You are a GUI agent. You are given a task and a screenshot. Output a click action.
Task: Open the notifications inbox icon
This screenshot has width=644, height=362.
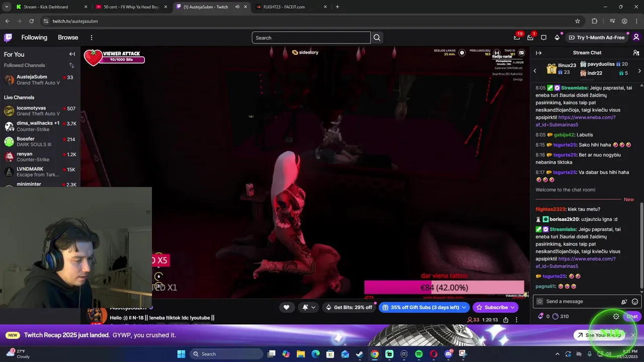[x=530, y=37]
